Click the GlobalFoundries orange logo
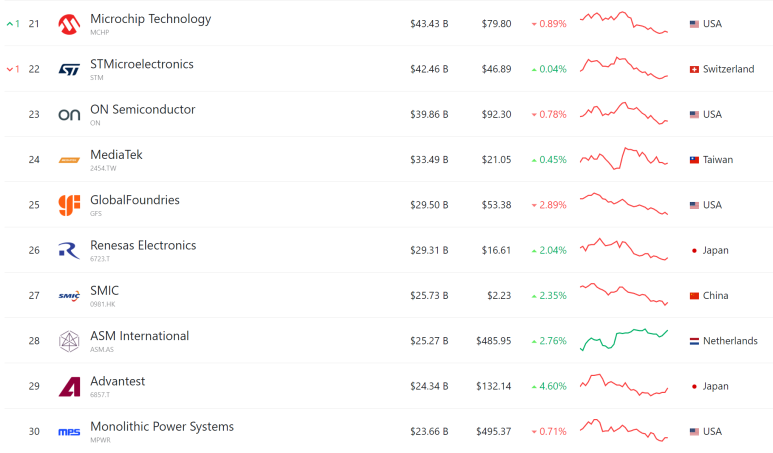Screen dimensions: 773x453 pos(69,205)
